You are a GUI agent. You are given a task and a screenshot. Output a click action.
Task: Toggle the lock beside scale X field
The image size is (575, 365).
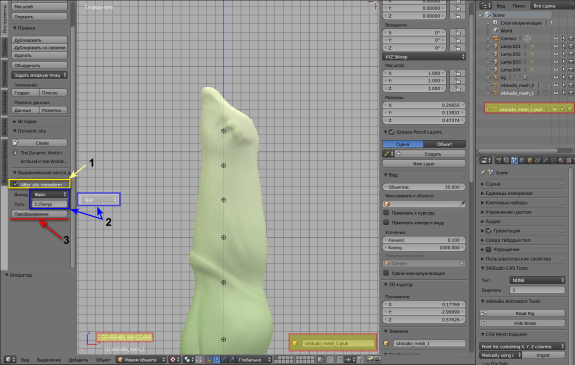point(458,73)
